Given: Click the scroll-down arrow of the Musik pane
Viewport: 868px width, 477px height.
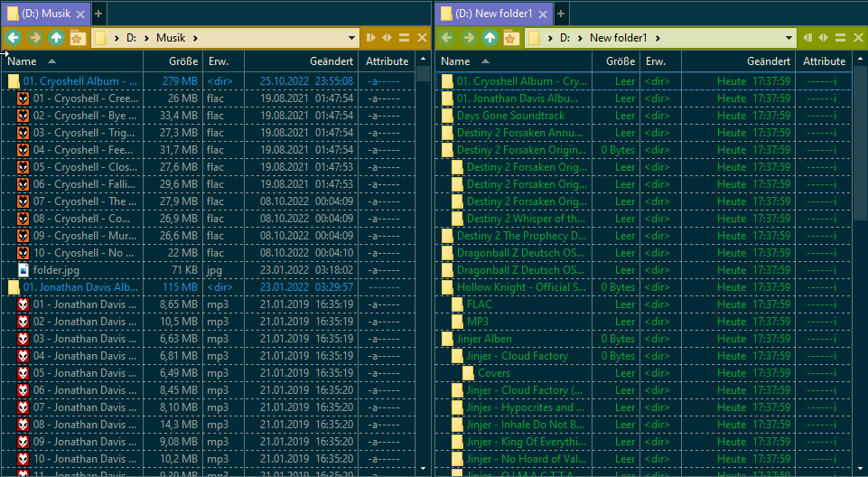Looking at the screenshot, I should [x=424, y=468].
